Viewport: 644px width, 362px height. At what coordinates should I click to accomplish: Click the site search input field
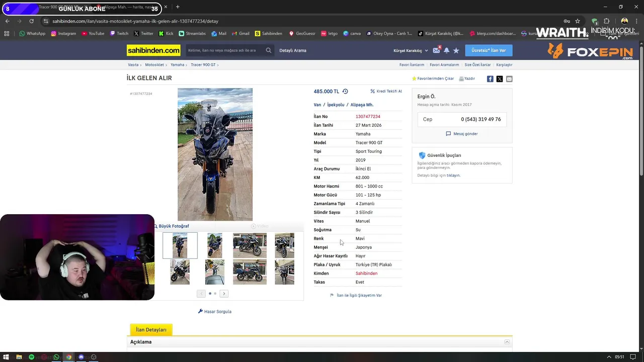coord(224,50)
